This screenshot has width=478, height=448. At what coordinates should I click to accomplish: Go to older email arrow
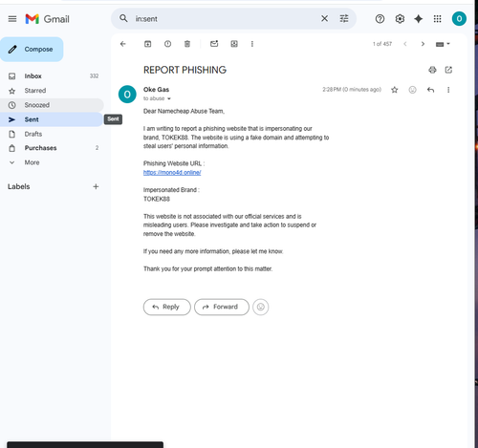(x=423, y=44)
